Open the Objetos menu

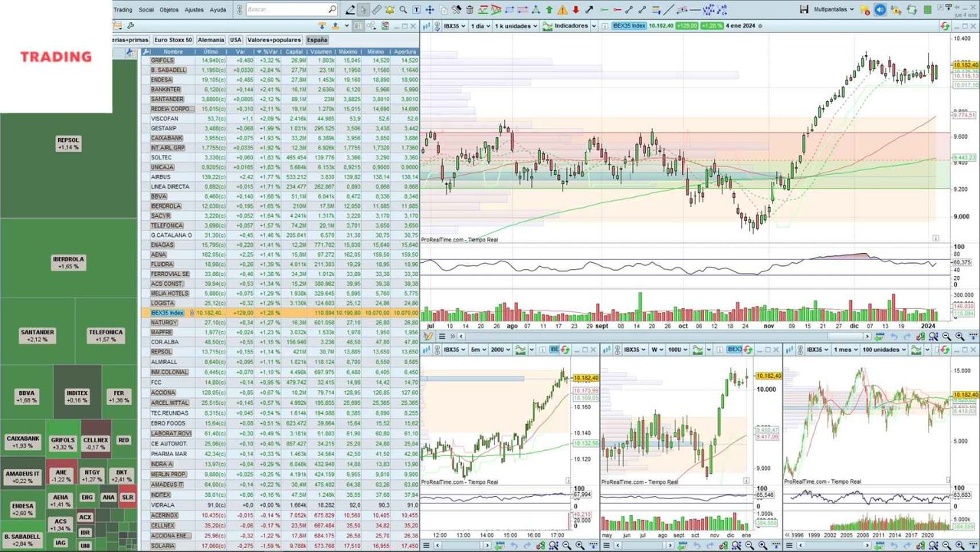(x=169, y=10)
